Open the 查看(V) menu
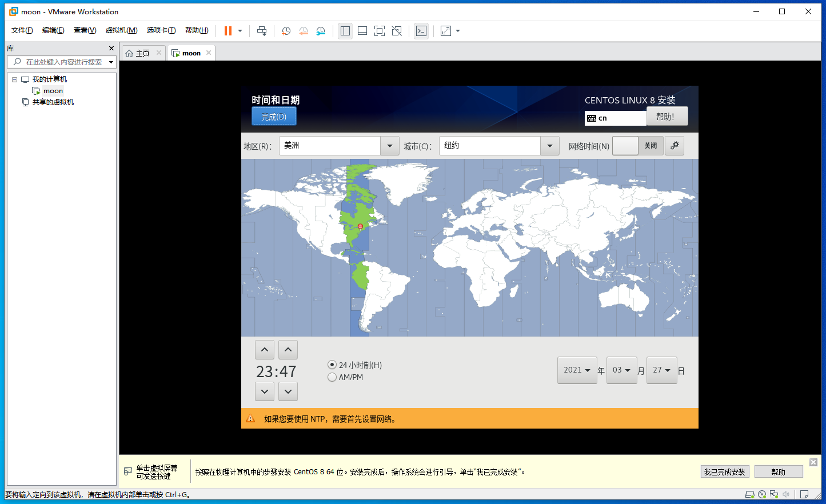Screen dimensions: 826x504 click(85, 30)
